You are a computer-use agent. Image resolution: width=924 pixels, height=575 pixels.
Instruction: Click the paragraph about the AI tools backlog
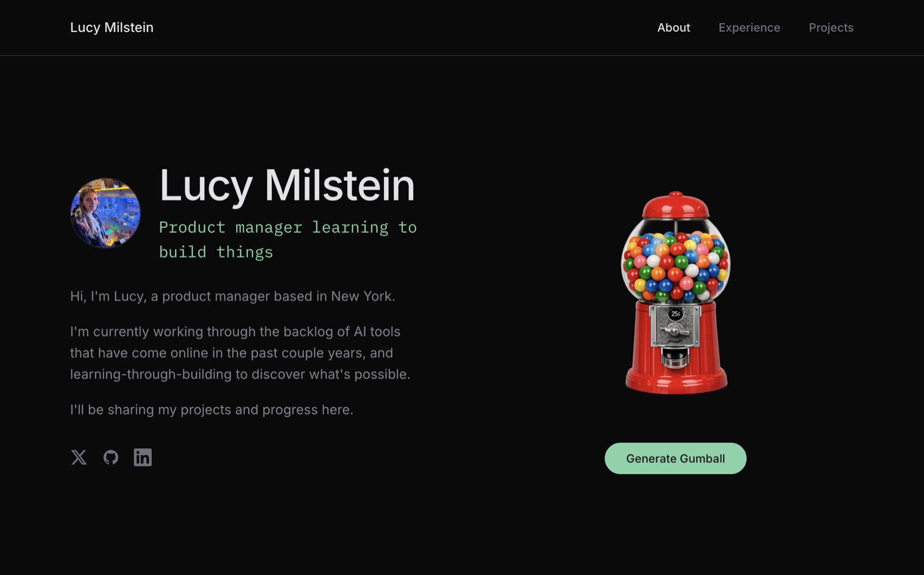pos(240,353)
